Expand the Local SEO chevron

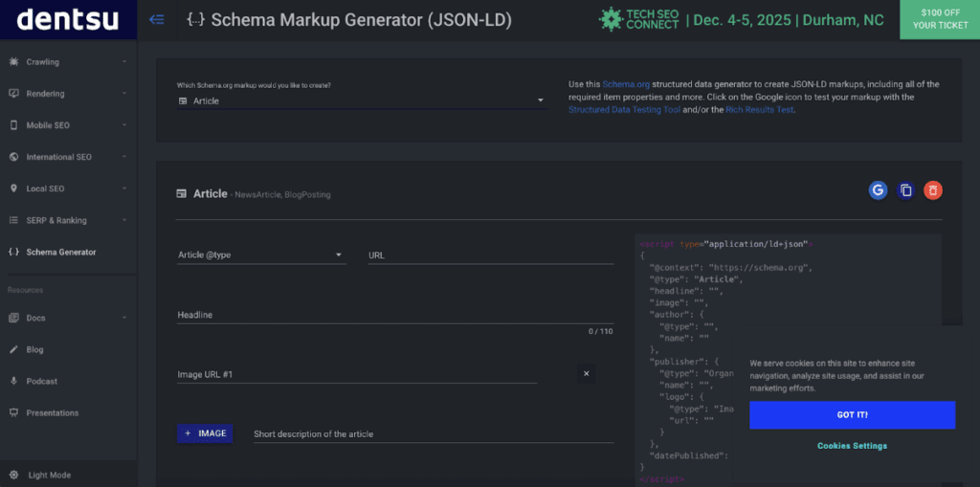pos(124,188)
